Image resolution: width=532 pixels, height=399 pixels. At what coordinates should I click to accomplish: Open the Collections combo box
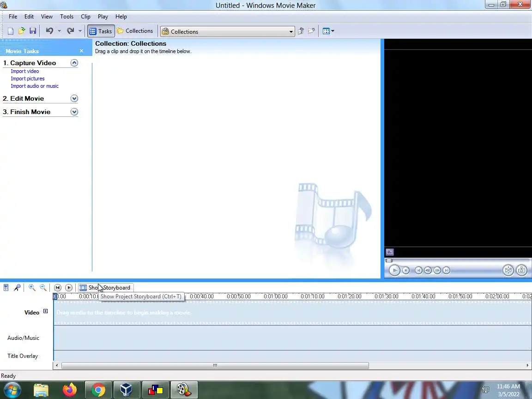tap(227, 31)
